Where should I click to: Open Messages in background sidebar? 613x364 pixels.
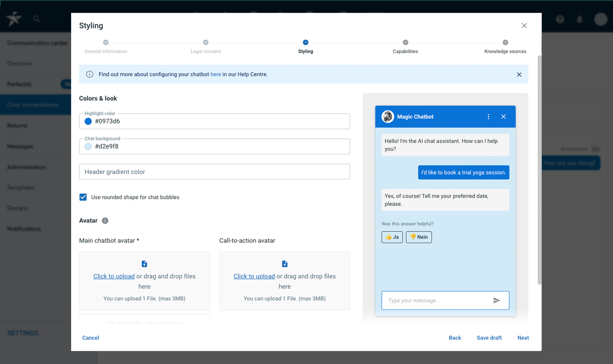click(20, 146)
